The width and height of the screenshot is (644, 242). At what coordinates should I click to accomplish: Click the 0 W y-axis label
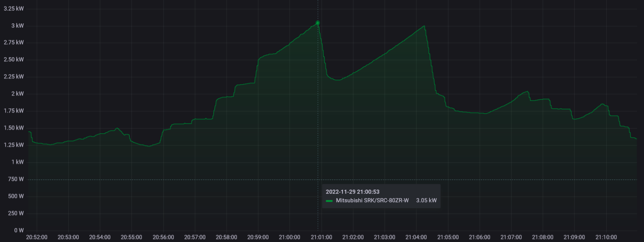(x=19, y=230)
